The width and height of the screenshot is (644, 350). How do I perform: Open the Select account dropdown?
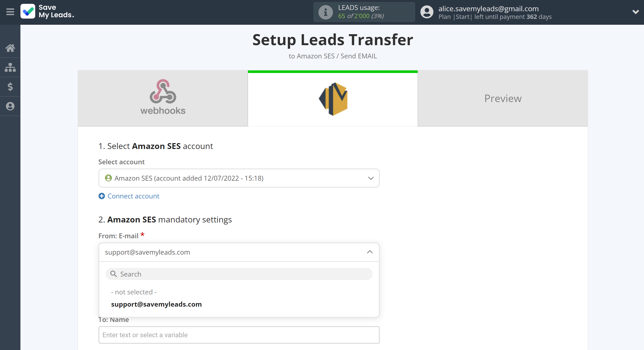click(x=239, y=178)
